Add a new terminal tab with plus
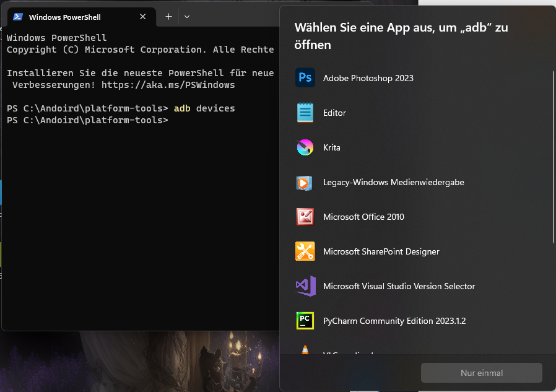The width and height of the screenshot is (556, 392). pyautogui.click(x=169, y=17)
